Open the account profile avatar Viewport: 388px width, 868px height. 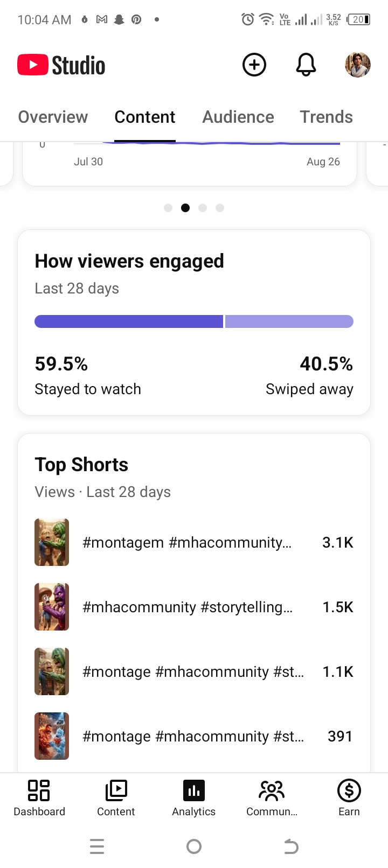coord(358,65)
